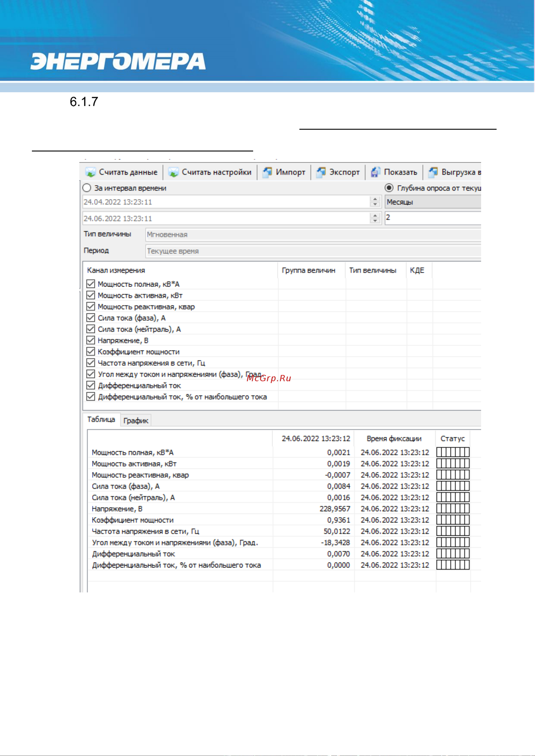Click the value -0,0007 in results table
535x756 pixels.
(338, 475)
